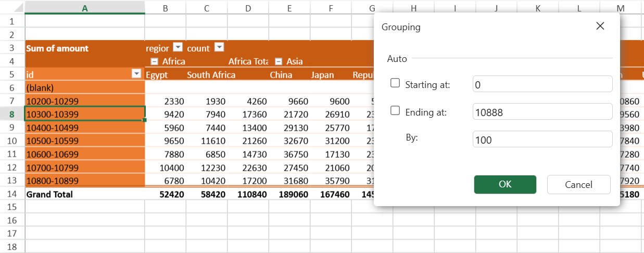This screenshot has height=253, width=644.
Task: Select column A header
Action: click(x=85, y=7)
